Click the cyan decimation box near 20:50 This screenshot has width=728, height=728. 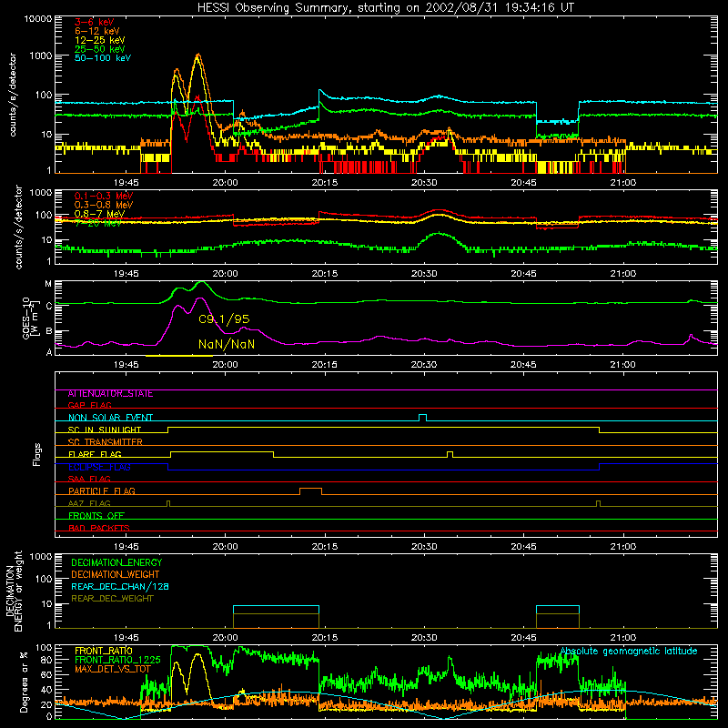coord(558,617)
